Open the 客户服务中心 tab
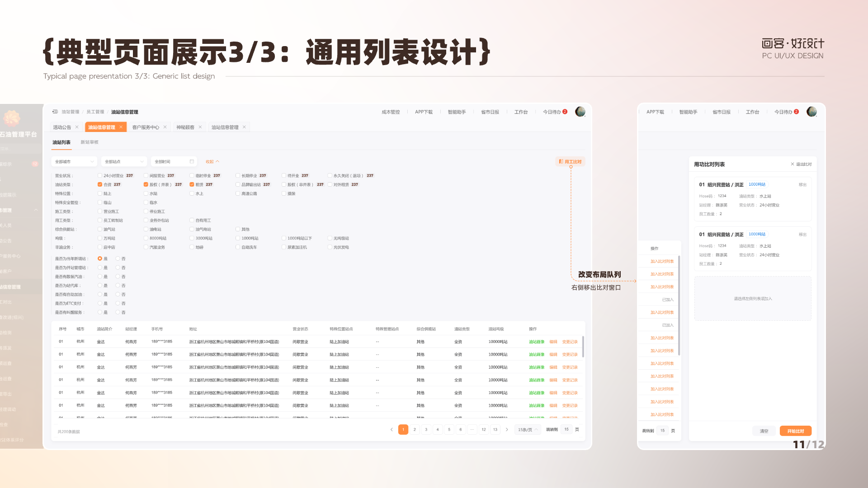Screen dimensions: 868x488 coord(146,127)
